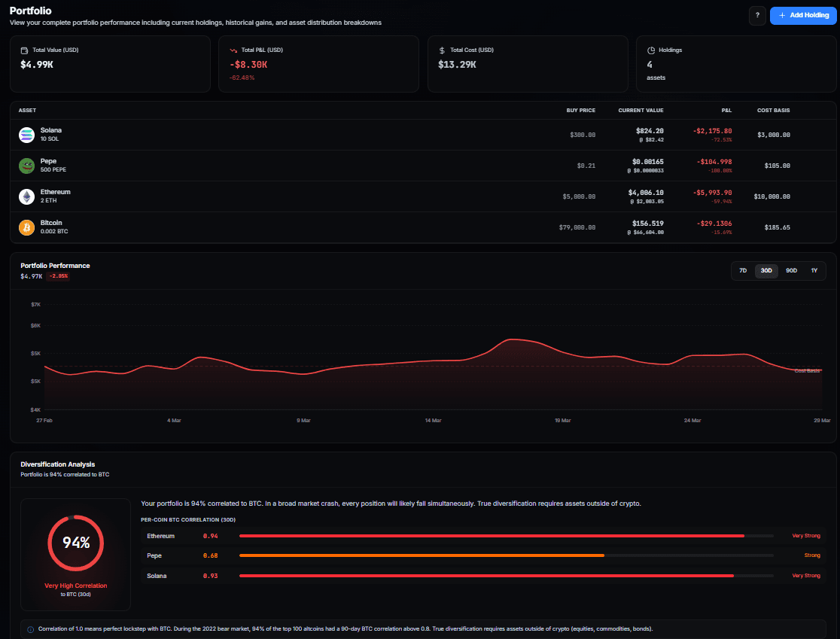840x639 pixels.
Task: Click the Ethereum 0.94 correlation value
Action: (210, 536)
